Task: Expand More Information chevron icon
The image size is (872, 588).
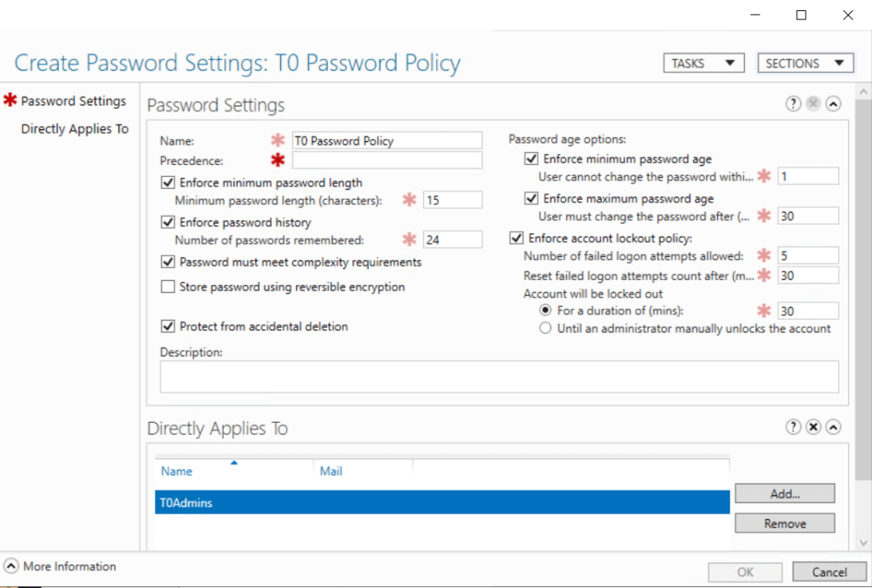Action: coord(12,566)
